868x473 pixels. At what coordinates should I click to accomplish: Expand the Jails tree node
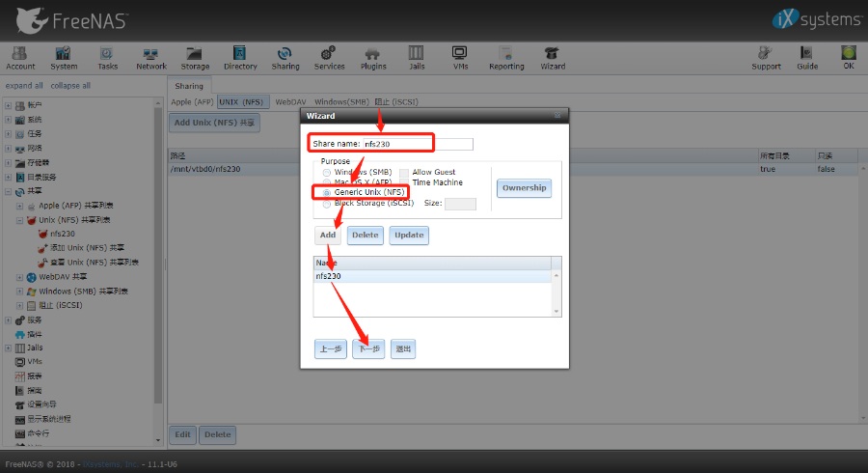click(8, 348)
